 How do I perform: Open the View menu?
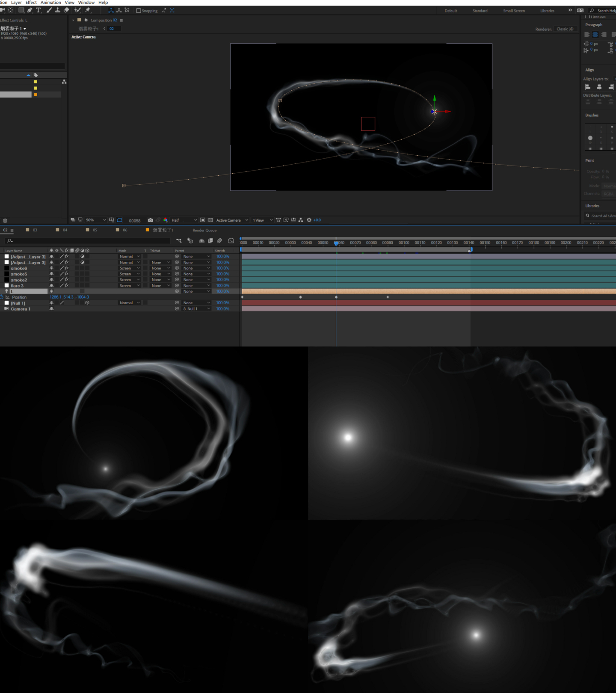69,3
